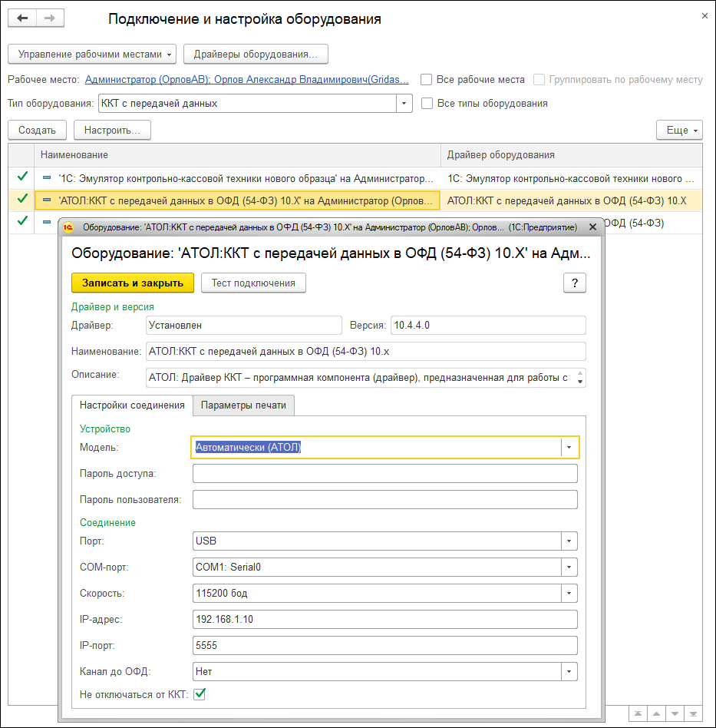Switch to the Параметры печати tab
Viewport: 716px width, 728px height.
click(x=243, y=405)
